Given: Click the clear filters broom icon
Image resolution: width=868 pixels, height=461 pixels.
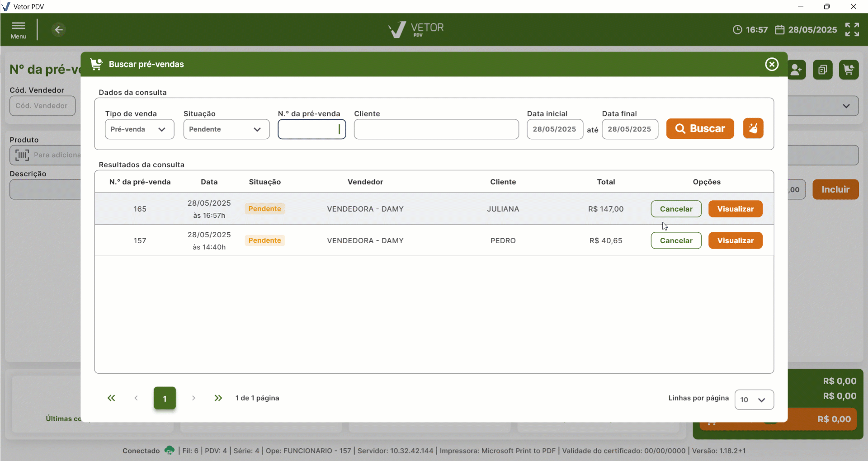Looking at the screenshot, I should point(753,128).
